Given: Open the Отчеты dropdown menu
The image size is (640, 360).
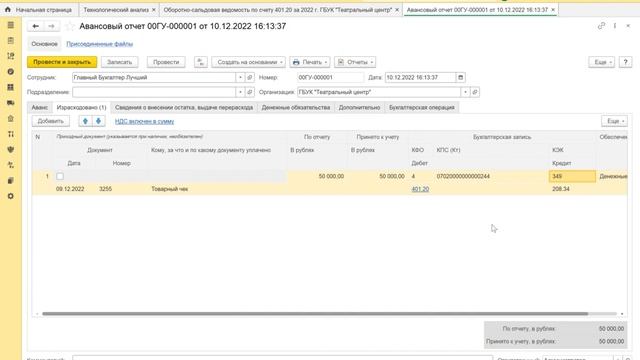Looking at the screenshot, I should pyautogui.click(x=355, y=62).
